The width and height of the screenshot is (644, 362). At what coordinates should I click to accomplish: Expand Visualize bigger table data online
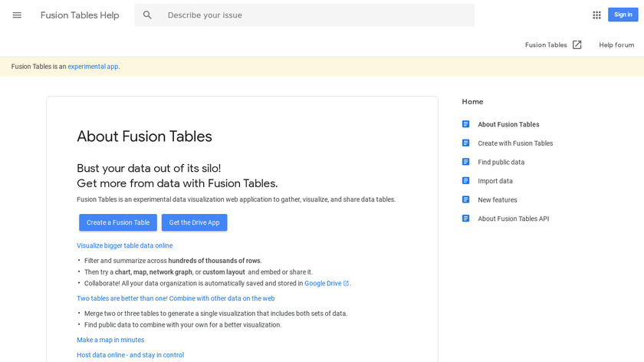click(124, 245)
